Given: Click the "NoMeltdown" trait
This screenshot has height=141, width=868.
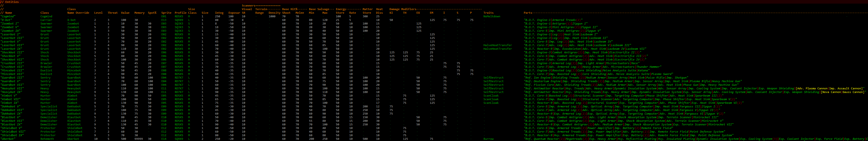Looking at the screenshot, I should click(x=492, y=17).
